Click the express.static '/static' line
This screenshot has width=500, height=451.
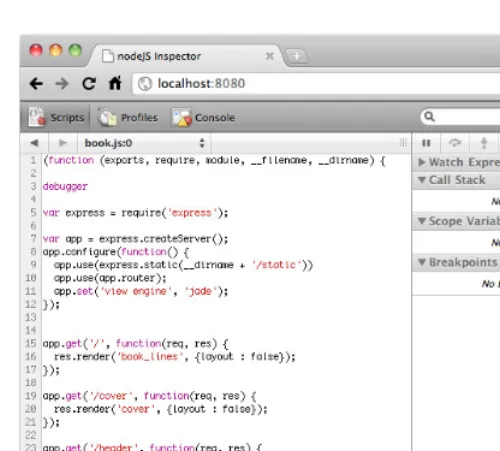183,265
